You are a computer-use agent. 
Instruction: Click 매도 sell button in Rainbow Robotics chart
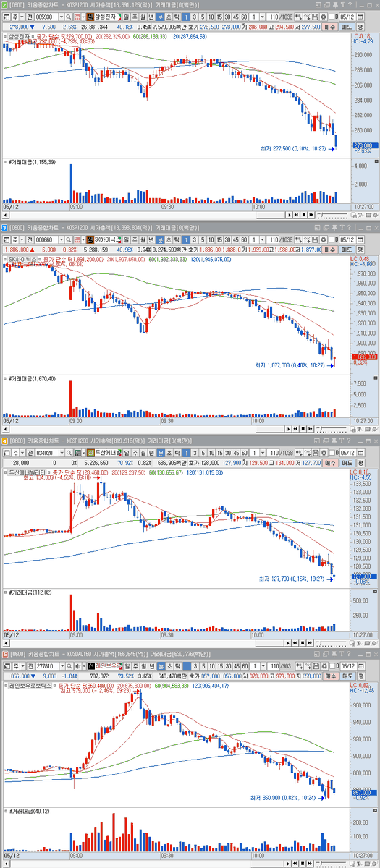coord(346,676)
